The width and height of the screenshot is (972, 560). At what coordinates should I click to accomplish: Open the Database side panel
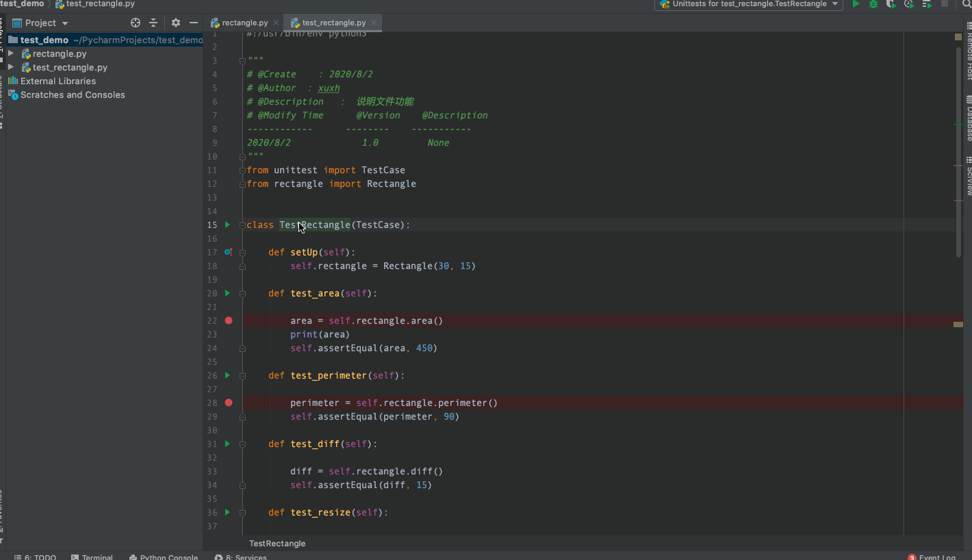click(969, 118)
